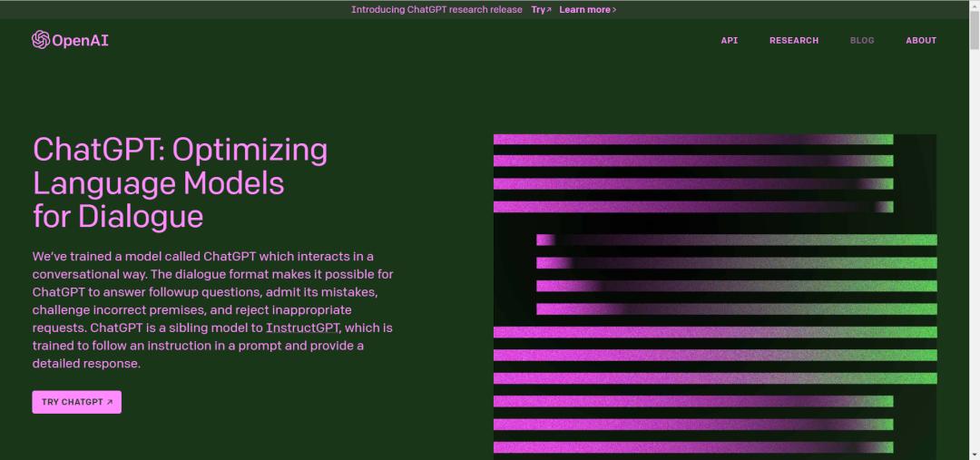
Task: Open the RESEARCH navigation link
Action: click(794, 41)
